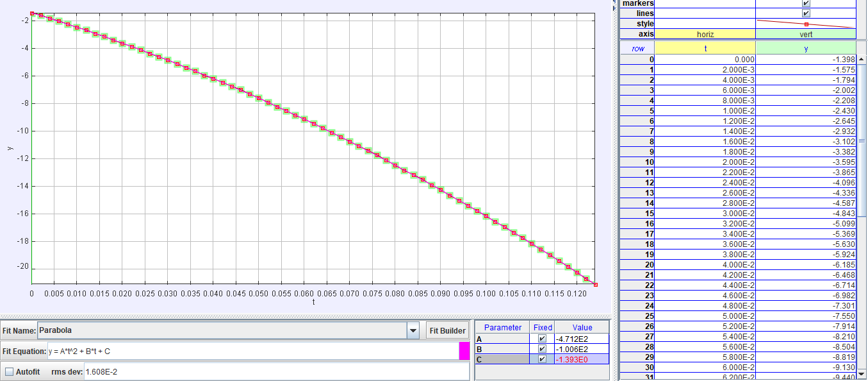The width and height of the screenshot is (868, 381).
Task: Select t cell 0.000 in row 0
Action: click(705, 59)
